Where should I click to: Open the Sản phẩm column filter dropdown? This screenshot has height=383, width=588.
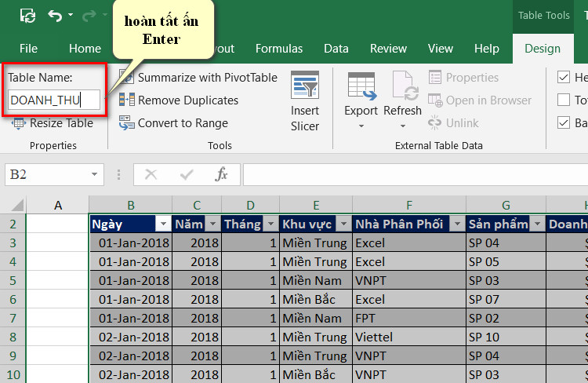(x=537, y=224)
